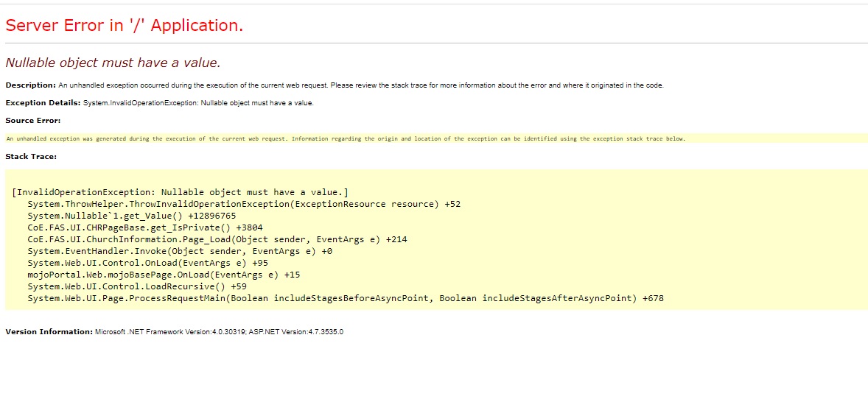Click the 'System.ThrowHelper.ThrowInvalidOperationException' stack line
This screenshot has width=868, height=413.
pyautogui.click(x=243, y=204)
